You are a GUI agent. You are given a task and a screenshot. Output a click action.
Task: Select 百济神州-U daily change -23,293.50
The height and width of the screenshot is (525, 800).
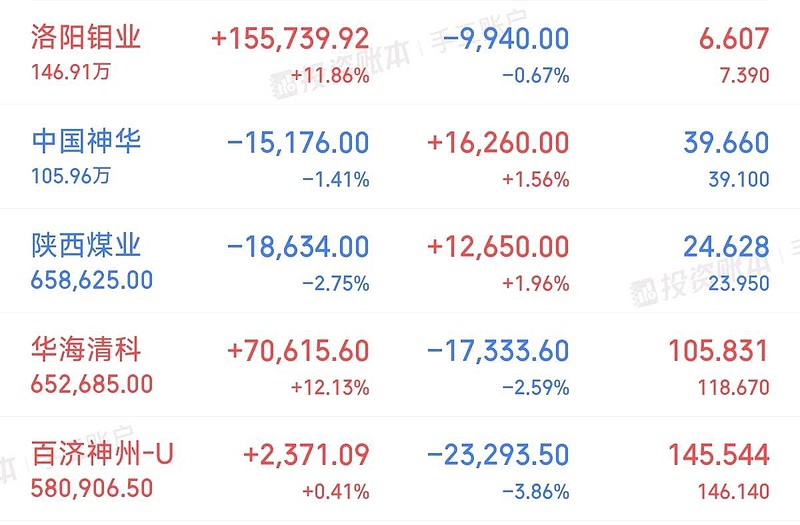pyautogui.click(x=498, y=455)
